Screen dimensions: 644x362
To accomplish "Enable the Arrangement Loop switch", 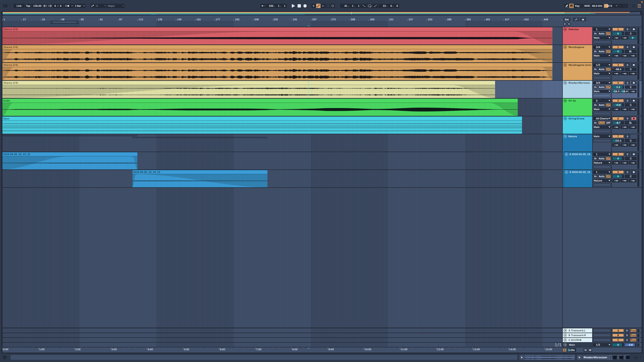I will coord(370,6).
